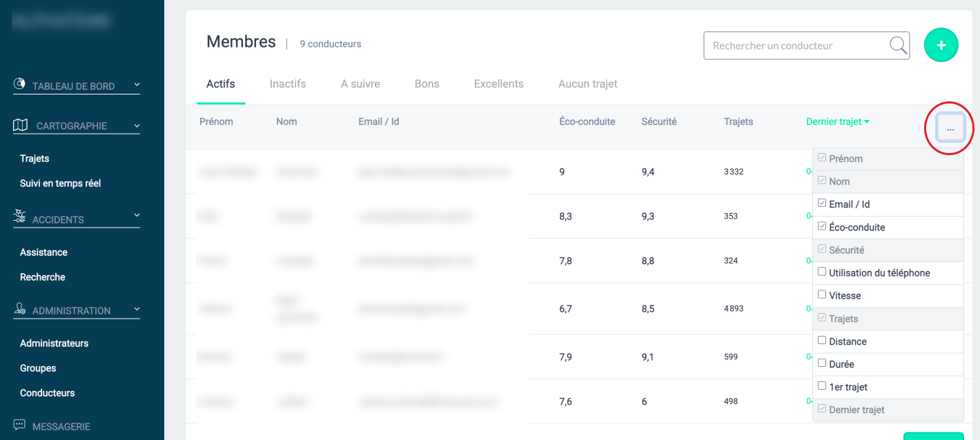Click the Éco-conduite score 7,6
980x440 pixels.
coord(565,401)
